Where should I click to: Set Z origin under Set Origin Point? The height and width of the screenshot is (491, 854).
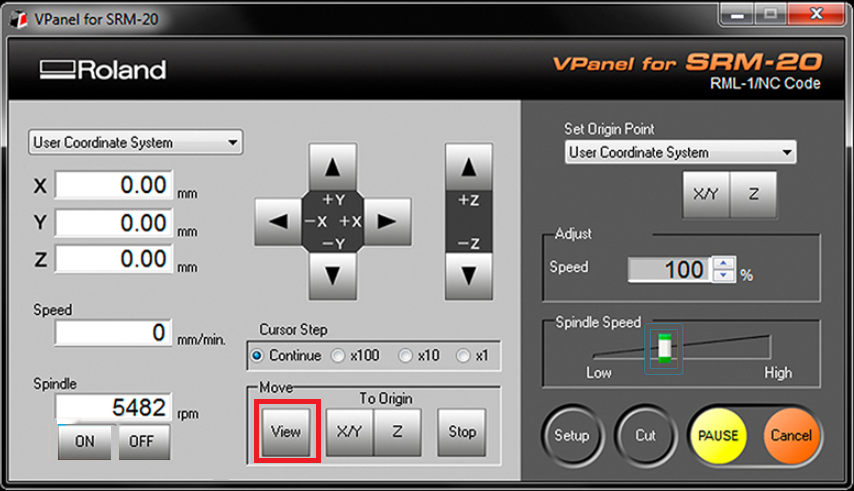pos(753,194)
